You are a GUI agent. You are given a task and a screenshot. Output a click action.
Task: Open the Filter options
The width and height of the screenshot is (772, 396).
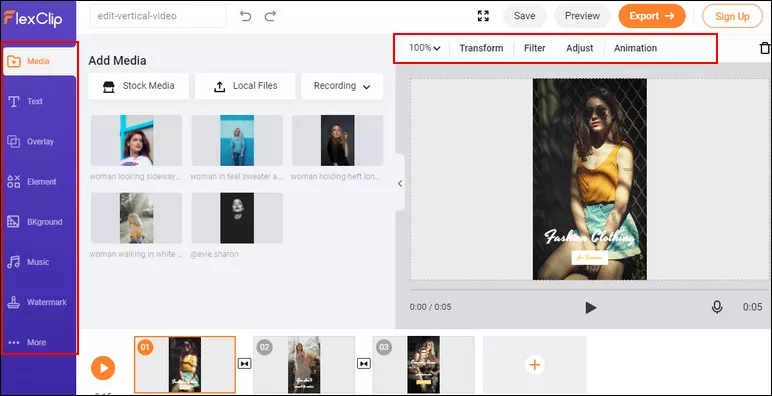coord(534,48)
